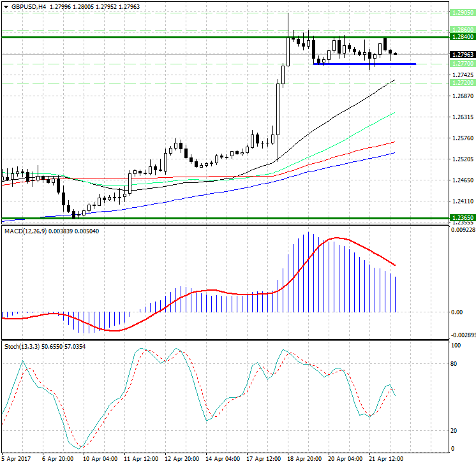Screen dimensions: 476x466
Task: Click the 1.25205 price scale value
Action: coord(463,159)
